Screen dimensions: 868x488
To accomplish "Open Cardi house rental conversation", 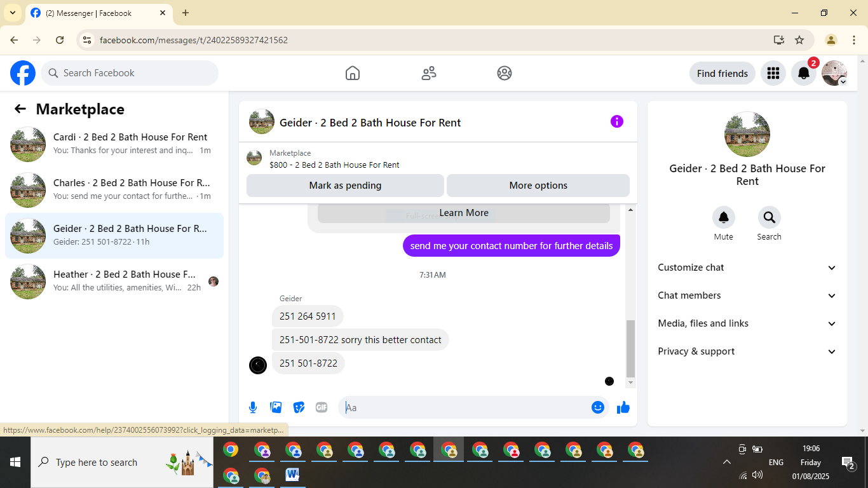I will [114, 144].
